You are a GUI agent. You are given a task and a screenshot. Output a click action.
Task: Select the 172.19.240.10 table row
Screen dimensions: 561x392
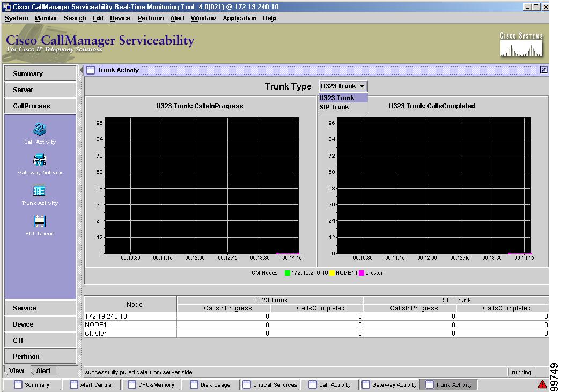click(316, 316)
